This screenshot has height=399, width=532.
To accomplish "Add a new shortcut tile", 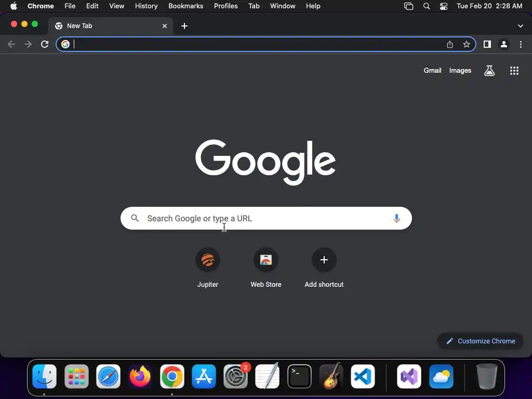I will [324, 268].
